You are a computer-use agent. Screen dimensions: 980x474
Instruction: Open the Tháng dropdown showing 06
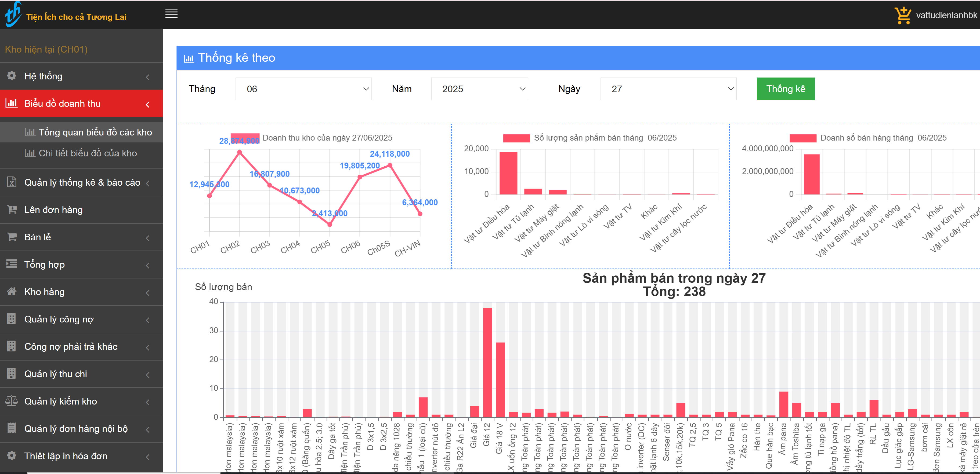coord(303,89)
